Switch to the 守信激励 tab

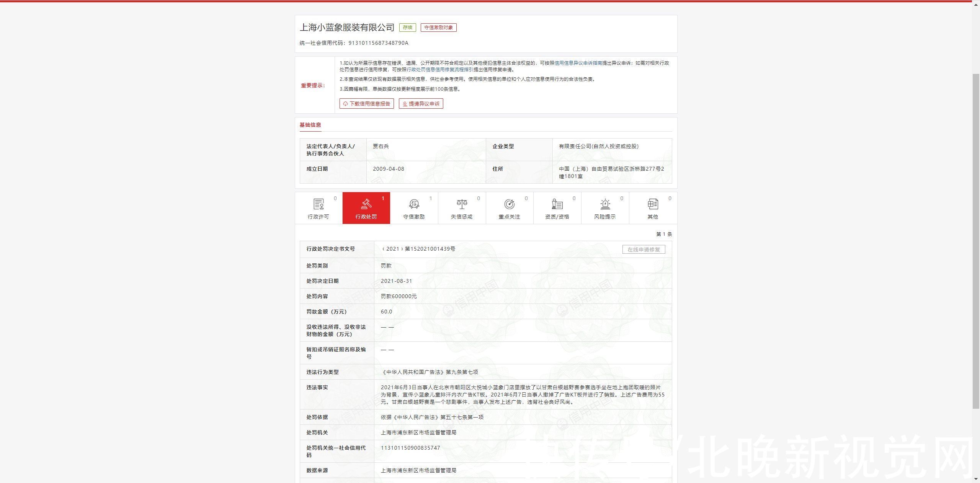point(414,208)
